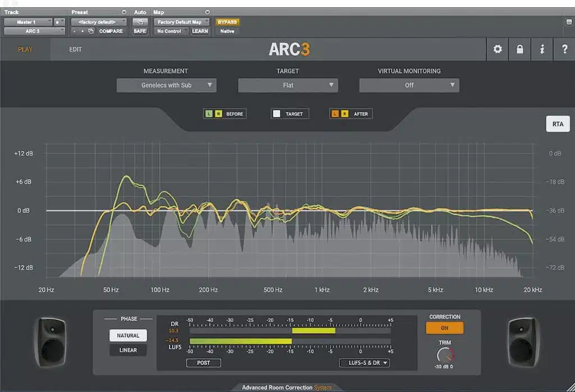The height and width of the screenshot is (392, 575).
Task: Open the TARGET dropdown set to Flat
Action: 288,85
